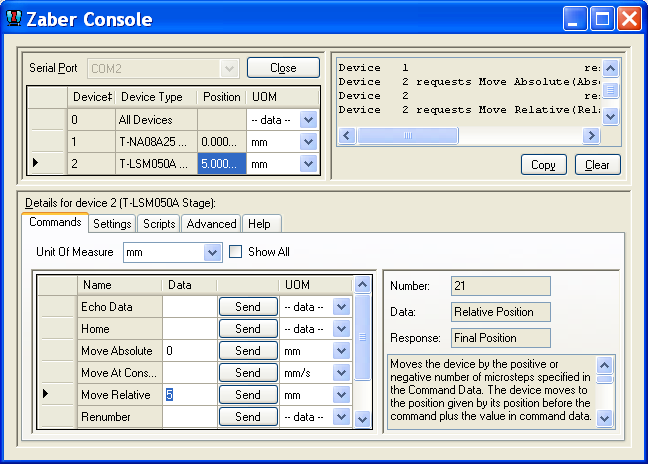Click the Data field showing Relative Position
This screenshot has width=648, height=464.
tap(500, 312)
